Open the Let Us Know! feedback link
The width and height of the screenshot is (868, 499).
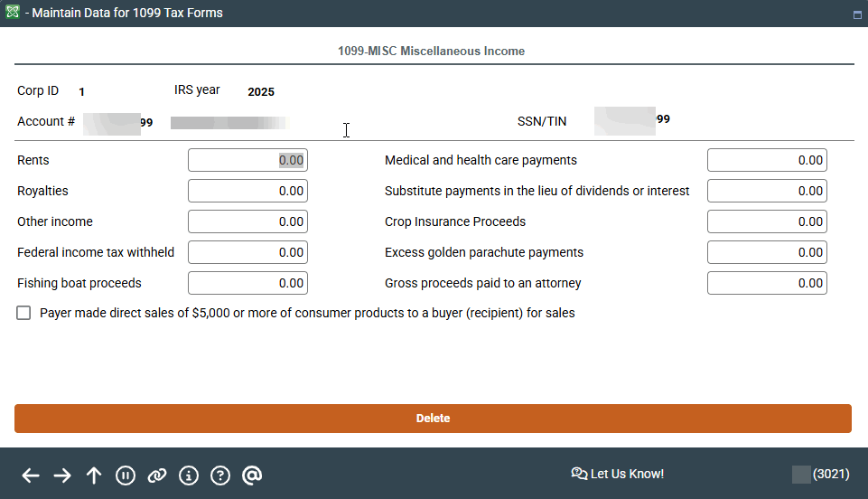[x=618, y=474]
